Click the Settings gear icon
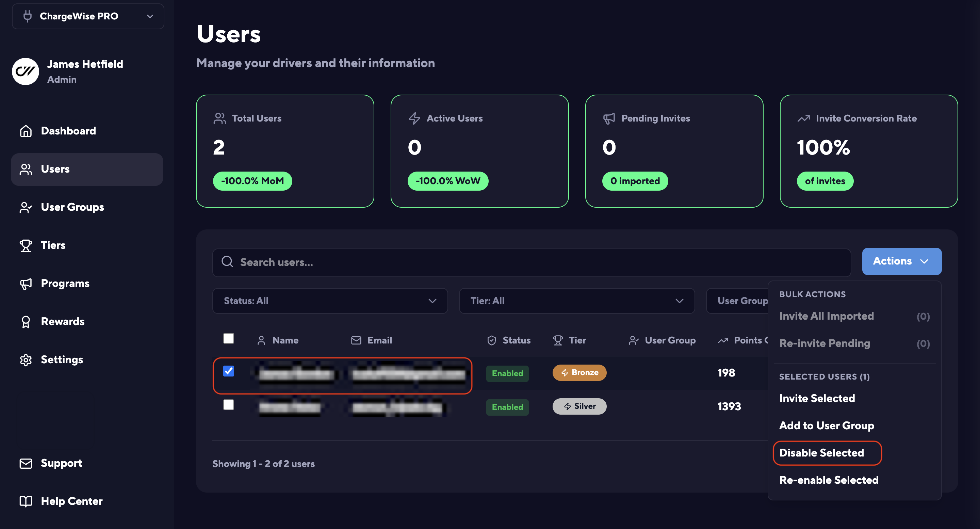Screen dimensions: 980x529 coord(26,359)
